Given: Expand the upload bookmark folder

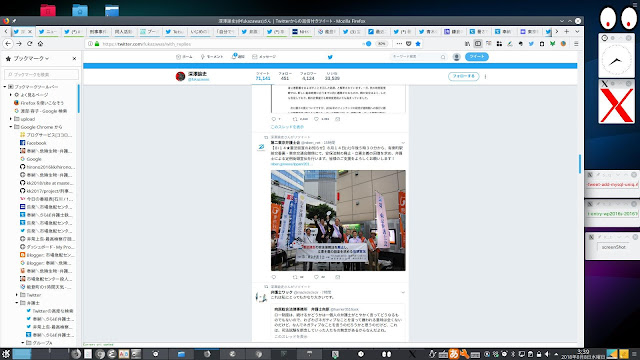Looking at the screenshot, I should pyautogui.click(x=11, y=119).
